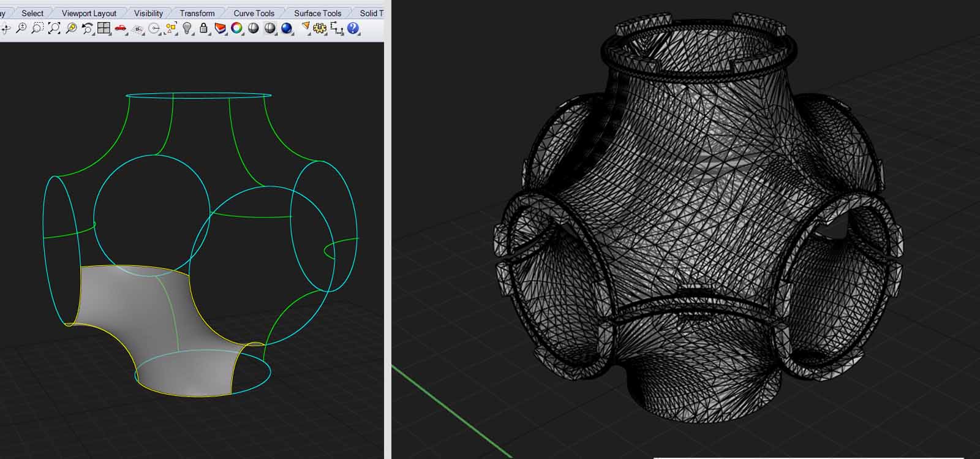The image size is (980, 459).
Task: Click the Zoom Extents icon
Action: tap(55, 28)
